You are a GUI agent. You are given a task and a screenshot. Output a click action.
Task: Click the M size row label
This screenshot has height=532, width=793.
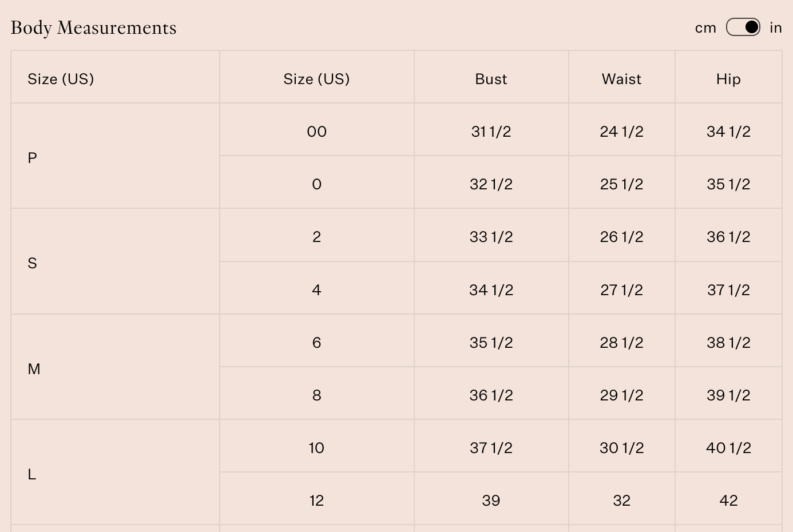[34, 369]
